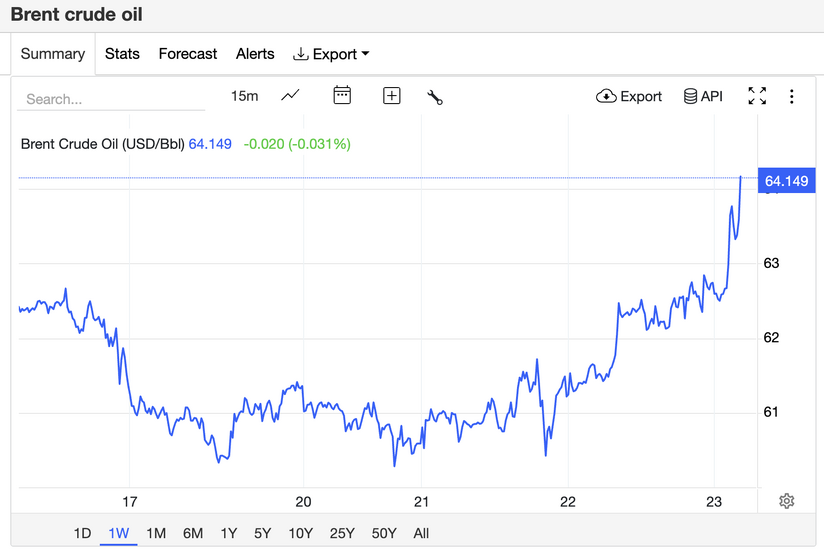Image resolution: width=825 pixels, height=549 pixels.
Task: Open the wrench chart tools icon
Action: click(x=434, y=96)
